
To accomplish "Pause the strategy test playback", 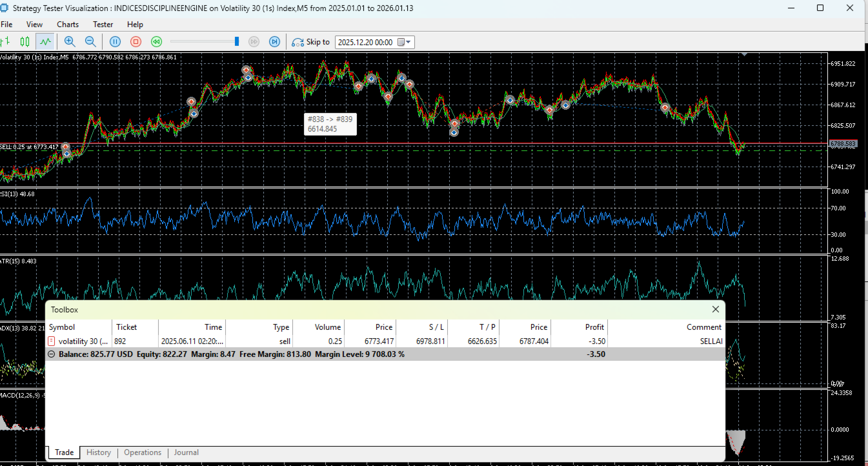I will 115,42.
